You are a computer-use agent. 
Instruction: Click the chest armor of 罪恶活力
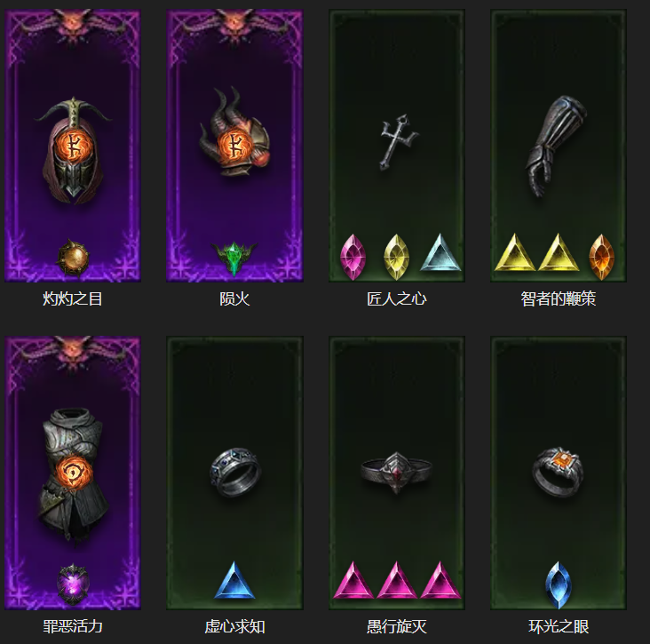[x=73, y=476]
